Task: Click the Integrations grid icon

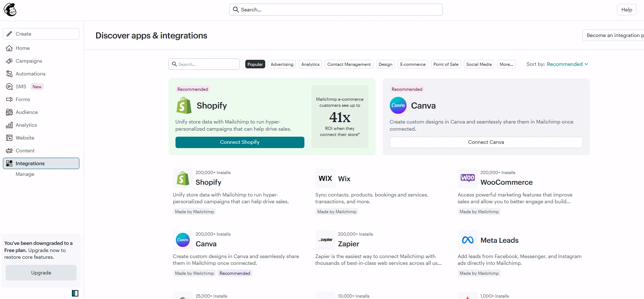Action: tap(9, 163)
